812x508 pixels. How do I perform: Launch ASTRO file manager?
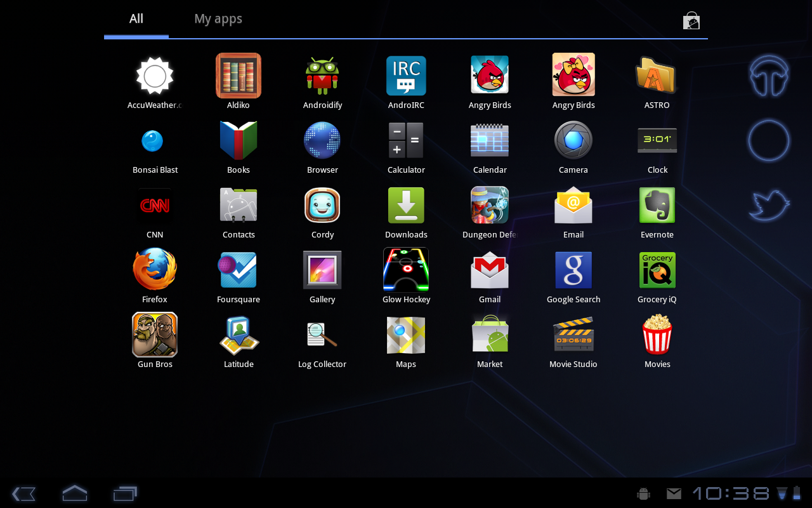coord(657,76)
